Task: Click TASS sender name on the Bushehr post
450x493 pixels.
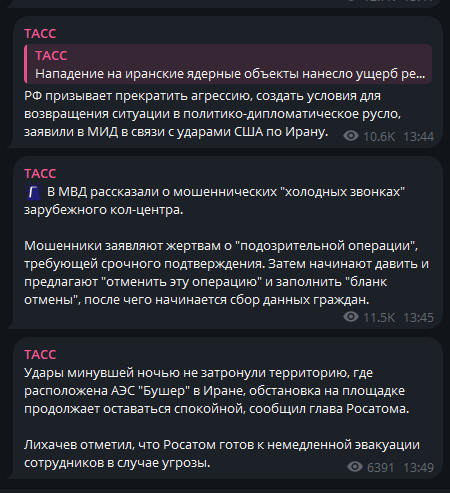Action: pos(40,355)
